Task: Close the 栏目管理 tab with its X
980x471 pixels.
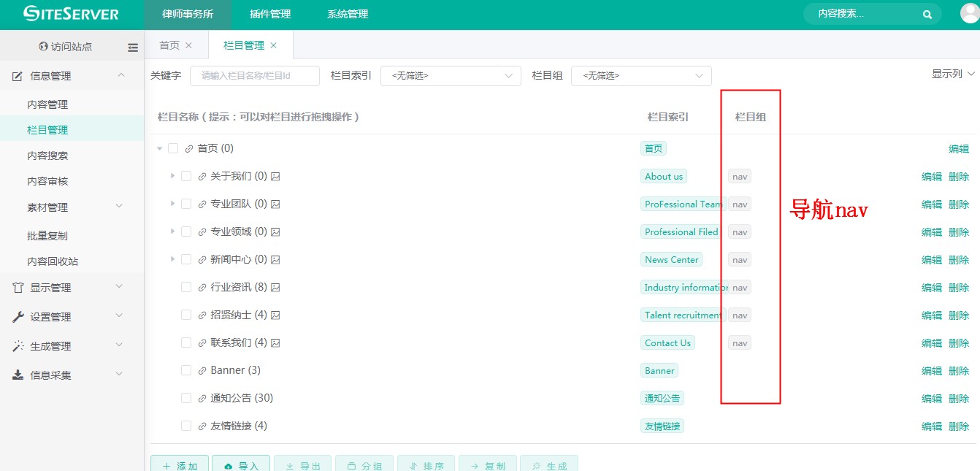Action: click(x=274, y=45)
